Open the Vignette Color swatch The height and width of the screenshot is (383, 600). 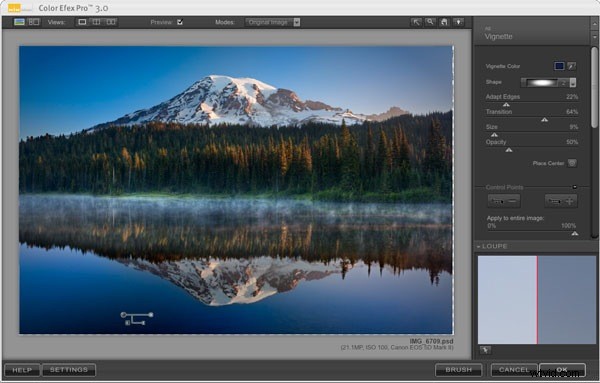coord(559,66)
